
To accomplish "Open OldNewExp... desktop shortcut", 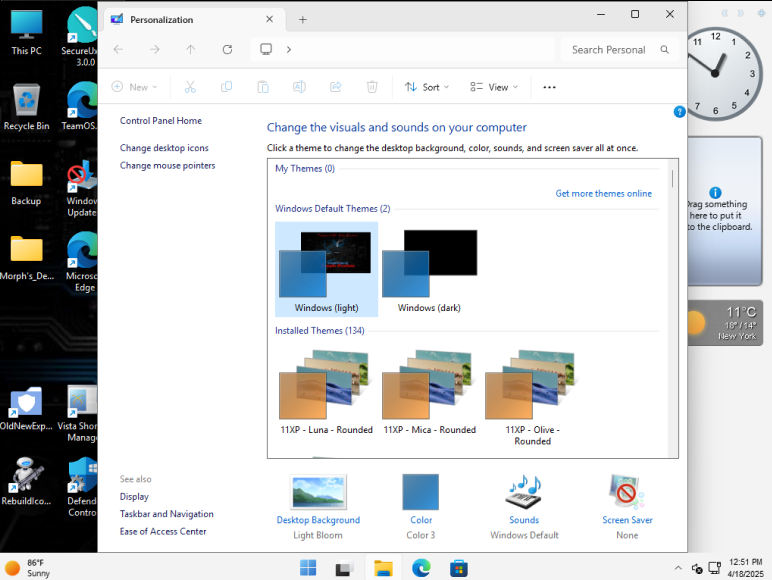I will tap(27, 408).
